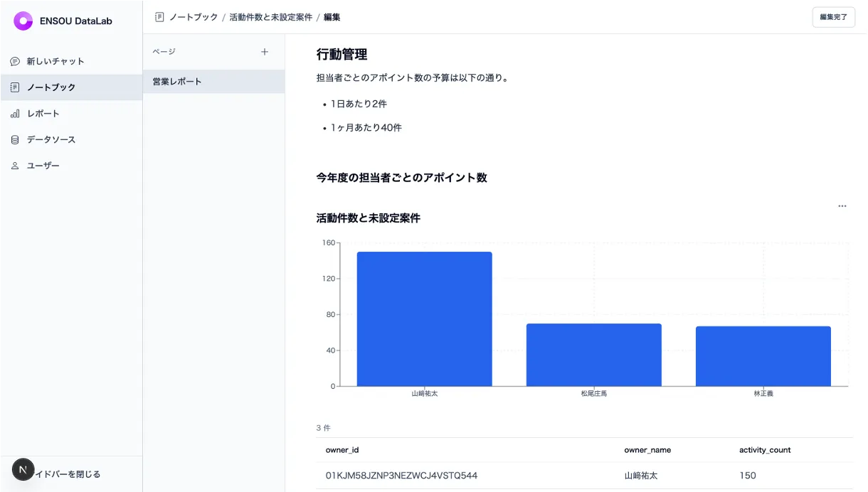The image size is (868, 492).
Task: Click the N avatar at the bottom
Action: pos(23,470)
